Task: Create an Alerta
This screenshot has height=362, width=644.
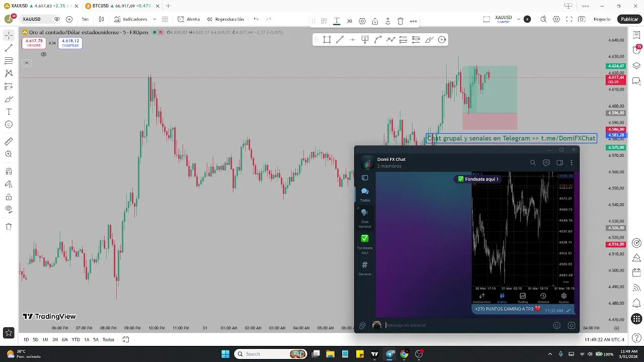Action: 189,19
